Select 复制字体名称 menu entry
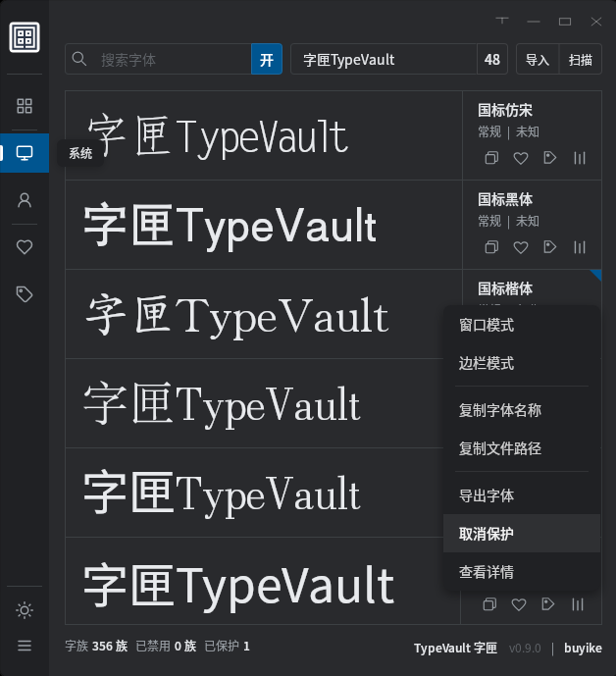The height and width of the screenshot is (676, 616). pos(522,410)
